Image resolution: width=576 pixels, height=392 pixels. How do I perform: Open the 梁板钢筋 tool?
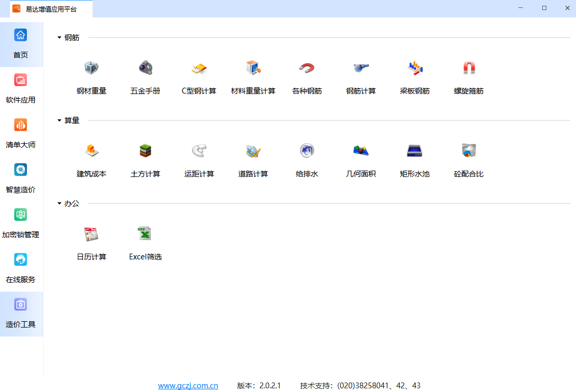click(x=415, y=77)
